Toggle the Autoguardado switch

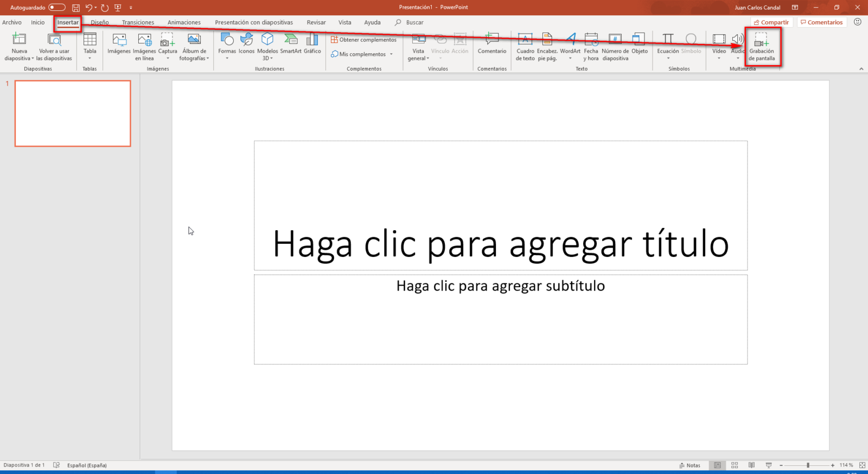tap(56, 8)
